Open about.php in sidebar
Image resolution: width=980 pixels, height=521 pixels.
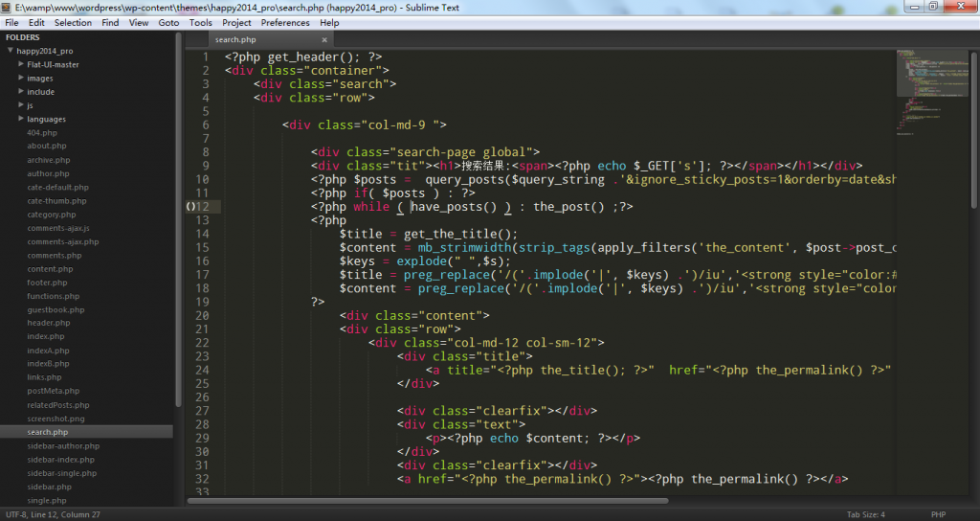47,146
